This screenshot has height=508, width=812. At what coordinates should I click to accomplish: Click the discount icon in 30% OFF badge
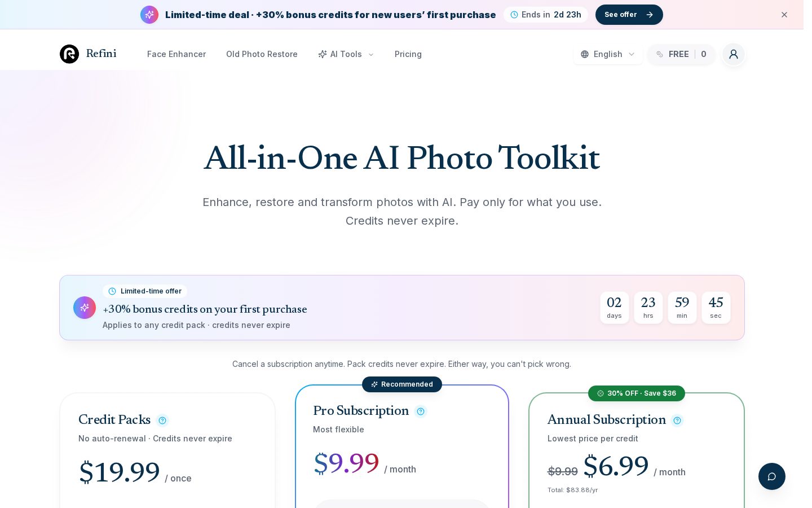(601, 393)
